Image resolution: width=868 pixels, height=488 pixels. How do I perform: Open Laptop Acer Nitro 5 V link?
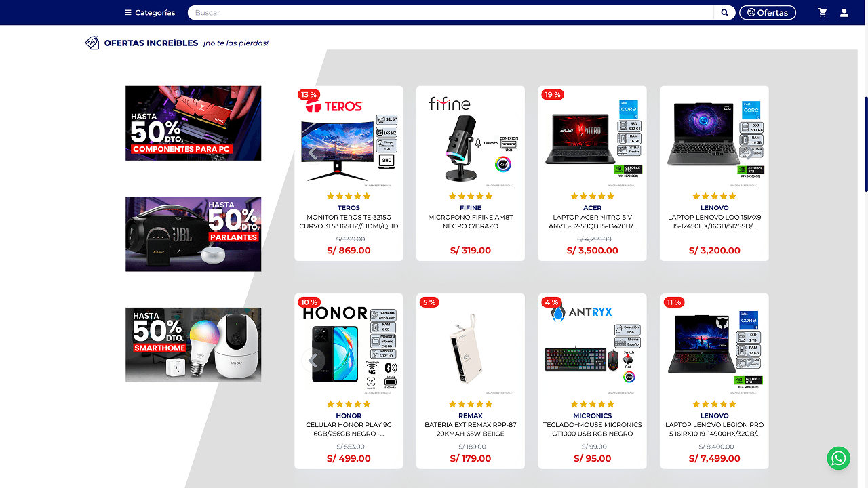pyautogui.click(x=593, y=222)
